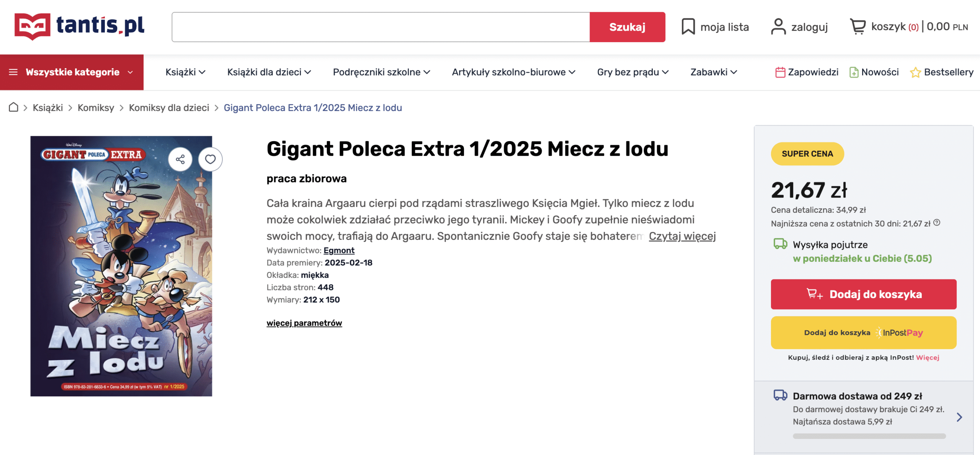980x455 pixels.
Task: Expand the Książki menu
Action: point(185,72)
